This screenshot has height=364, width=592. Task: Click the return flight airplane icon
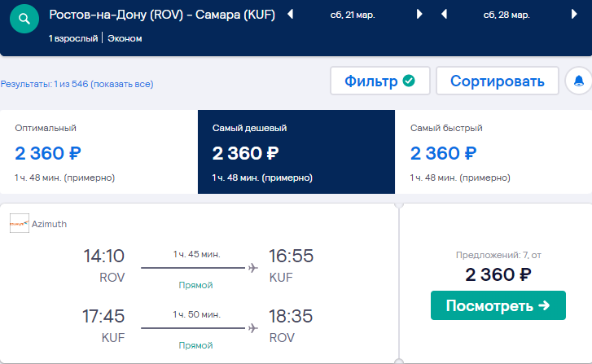pos(253,328)
